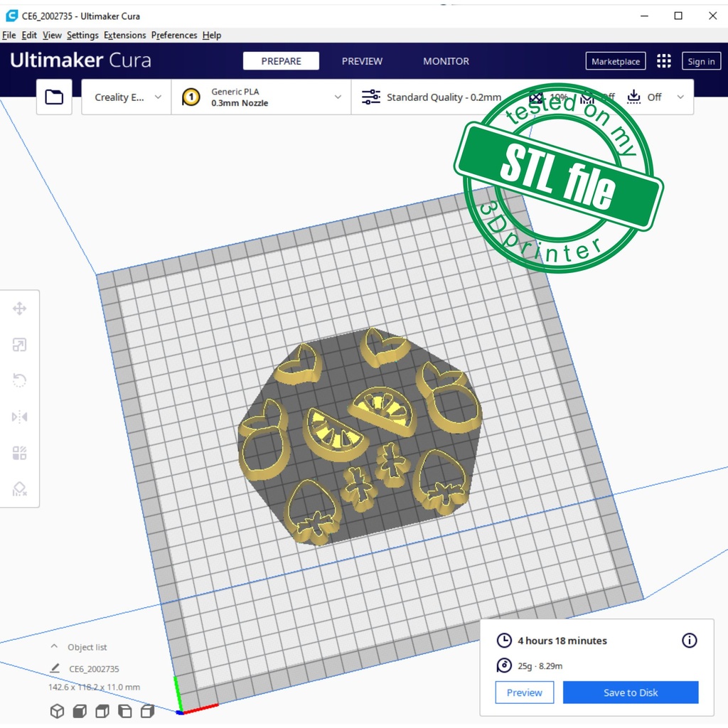Open the Extensions menu
Viewport: 728px width, 728px height.
[x=124, y=35]
